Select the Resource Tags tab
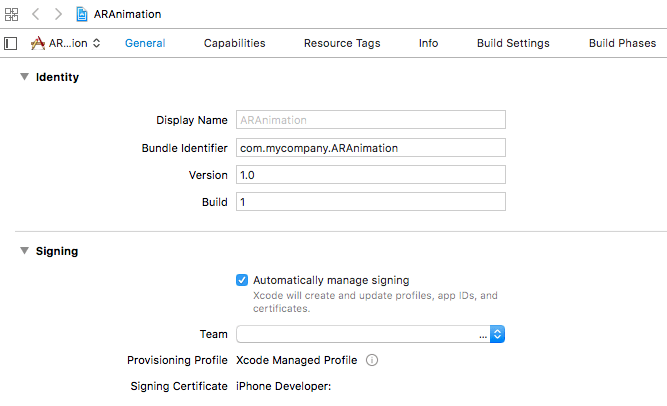This screenshot has height=406, width=667. 342,43
